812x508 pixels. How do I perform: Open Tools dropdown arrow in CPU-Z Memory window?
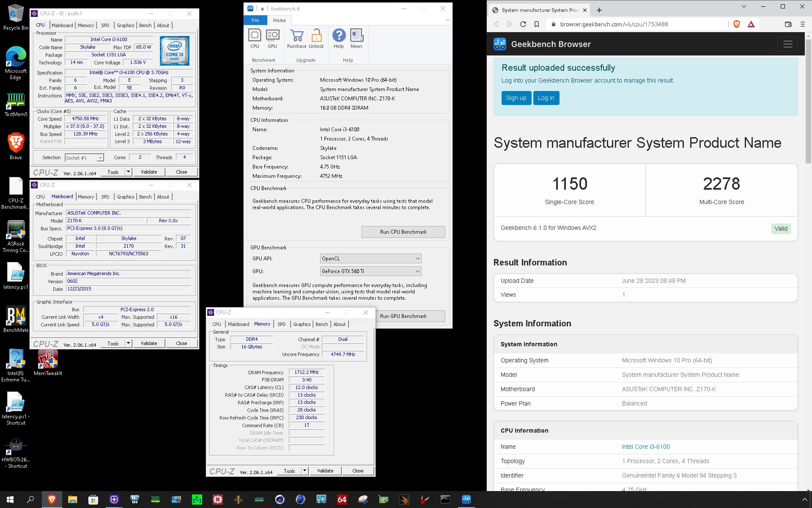pyautogui.click(x=304, y=471)
